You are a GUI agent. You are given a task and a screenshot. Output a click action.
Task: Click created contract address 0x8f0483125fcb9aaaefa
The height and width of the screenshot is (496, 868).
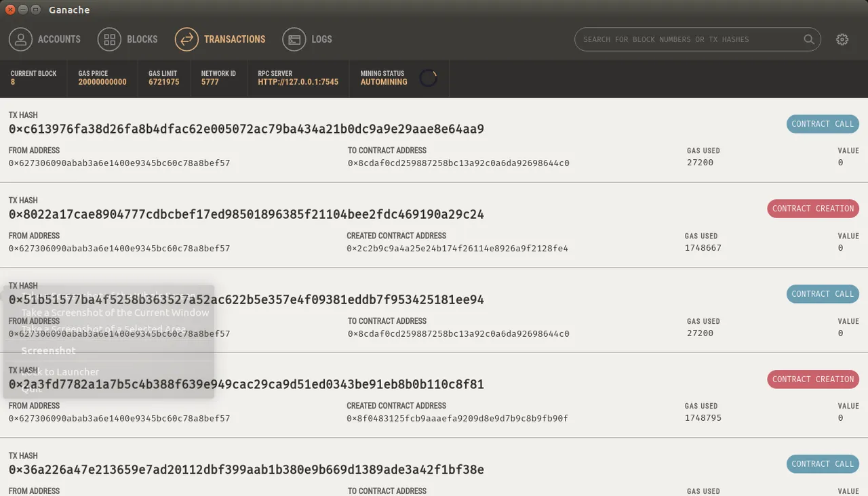point(457,419)
